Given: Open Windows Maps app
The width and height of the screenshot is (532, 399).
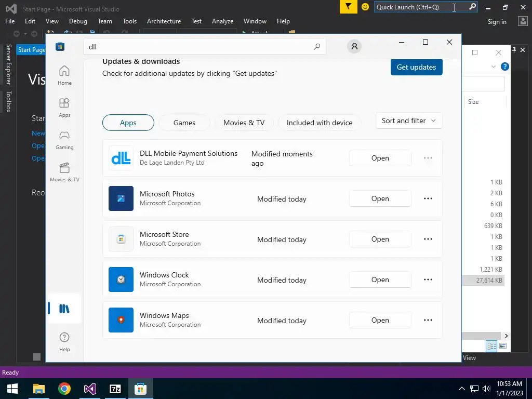Looking at the screenshot, I should 380,320.
